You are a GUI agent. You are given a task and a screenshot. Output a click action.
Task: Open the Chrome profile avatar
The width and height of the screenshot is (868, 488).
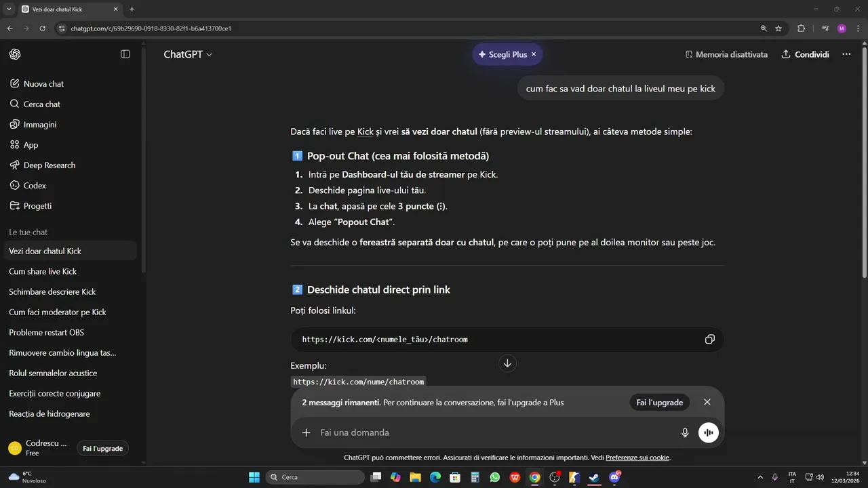pos(842,28)
